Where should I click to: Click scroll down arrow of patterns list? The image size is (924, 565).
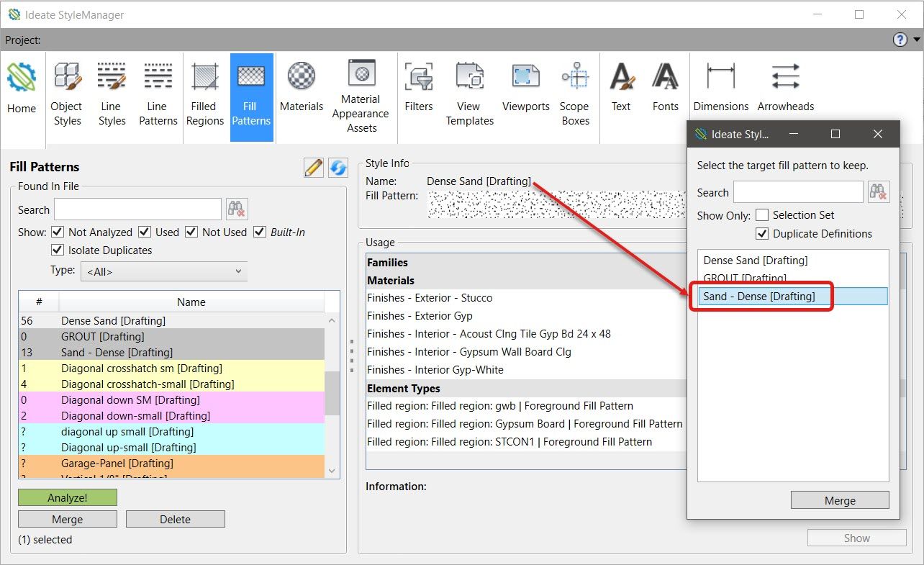[x=332, y=471]
